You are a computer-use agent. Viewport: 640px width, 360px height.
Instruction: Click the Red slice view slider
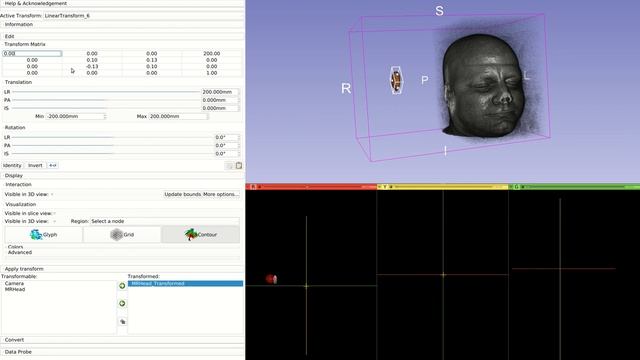(312, 187)
